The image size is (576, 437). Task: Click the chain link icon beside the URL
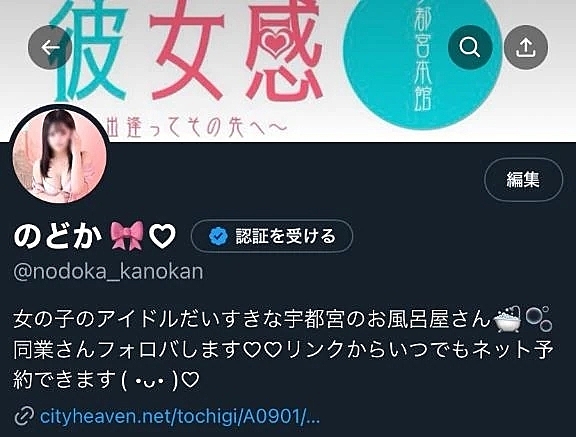(x=24, y=416)
